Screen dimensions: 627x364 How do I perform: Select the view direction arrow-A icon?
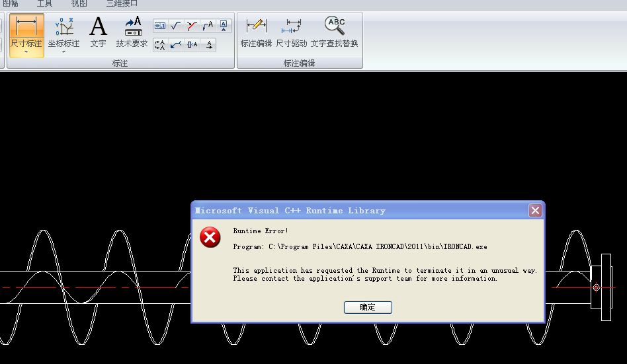[x=209, y=45]
